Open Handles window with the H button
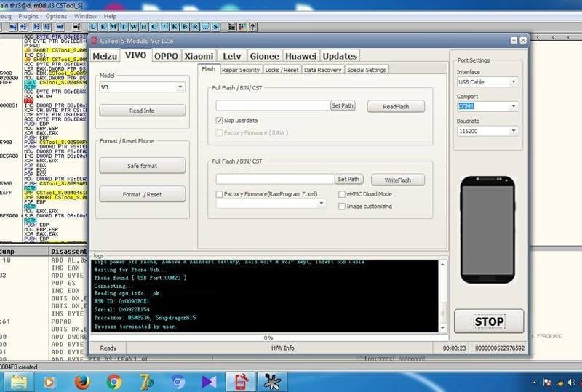 143,27
